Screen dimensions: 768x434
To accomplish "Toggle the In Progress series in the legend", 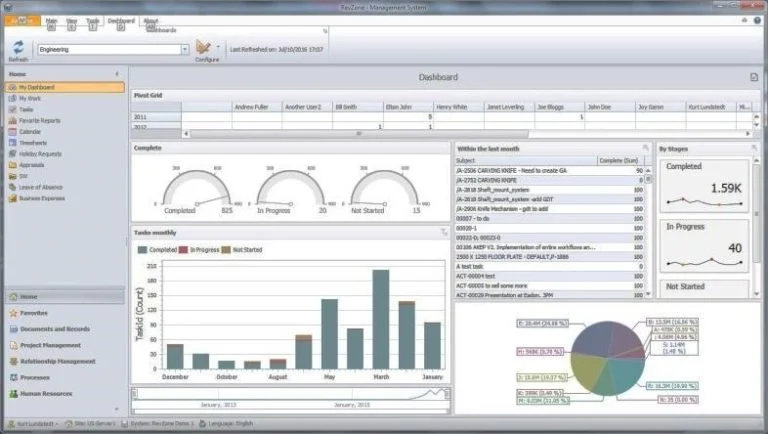I will (x=203, y=249).
